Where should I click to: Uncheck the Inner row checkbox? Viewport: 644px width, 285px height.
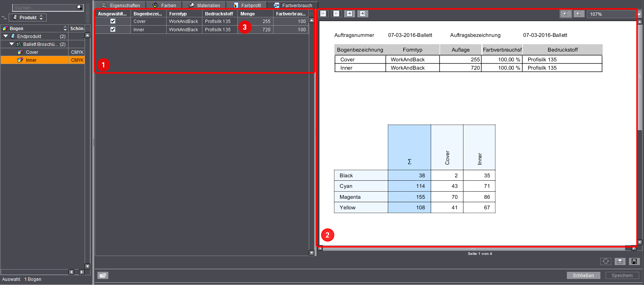[113, 29]
